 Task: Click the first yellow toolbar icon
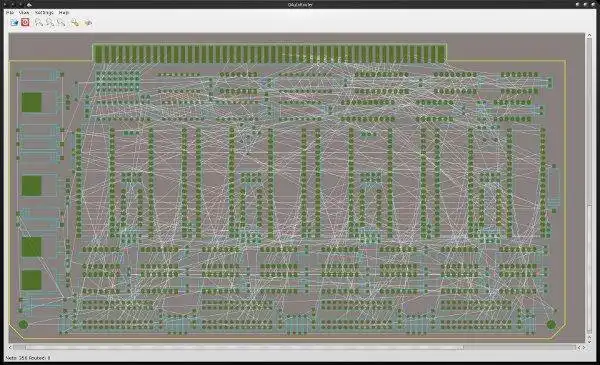[75, 23]
